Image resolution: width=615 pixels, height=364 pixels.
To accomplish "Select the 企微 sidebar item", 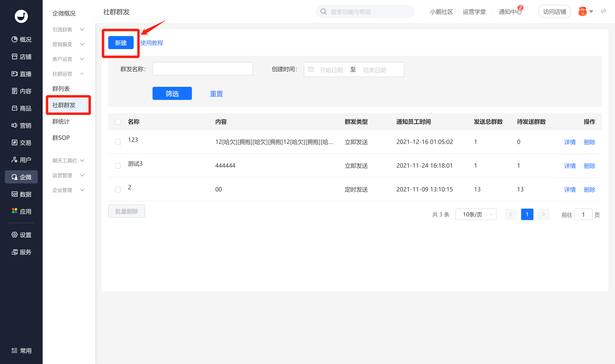I will coord(21,177).
